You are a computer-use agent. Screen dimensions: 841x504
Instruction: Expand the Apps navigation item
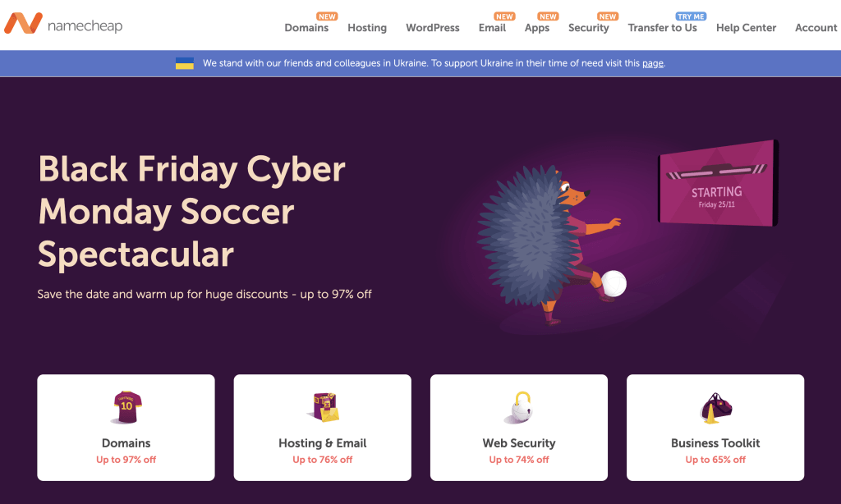537,28
